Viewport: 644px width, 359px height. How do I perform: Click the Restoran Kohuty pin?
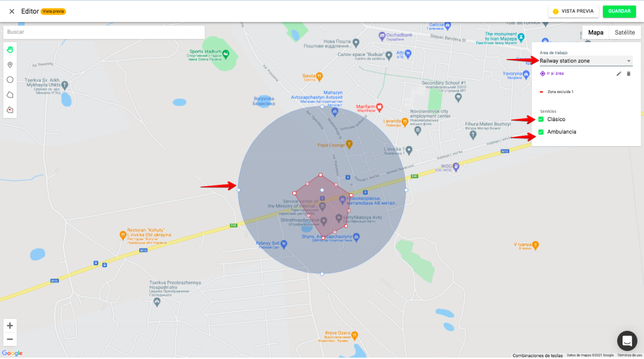coord(123,235)
